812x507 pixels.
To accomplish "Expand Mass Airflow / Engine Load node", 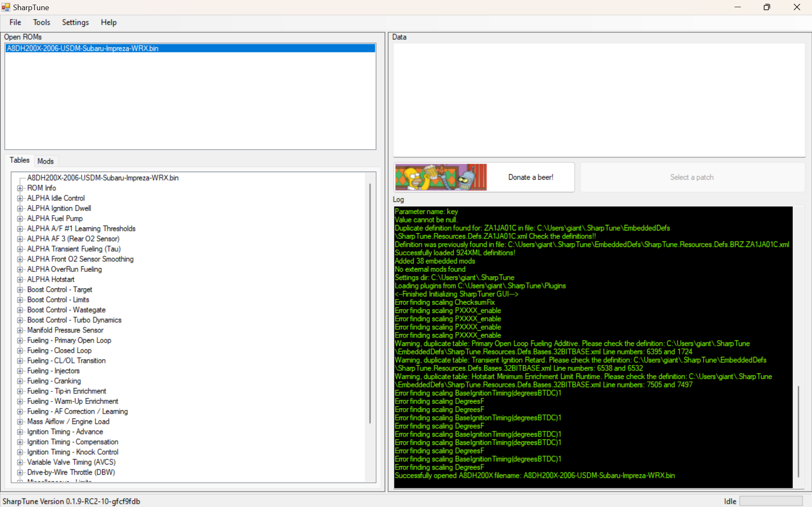I will point(20,422).
